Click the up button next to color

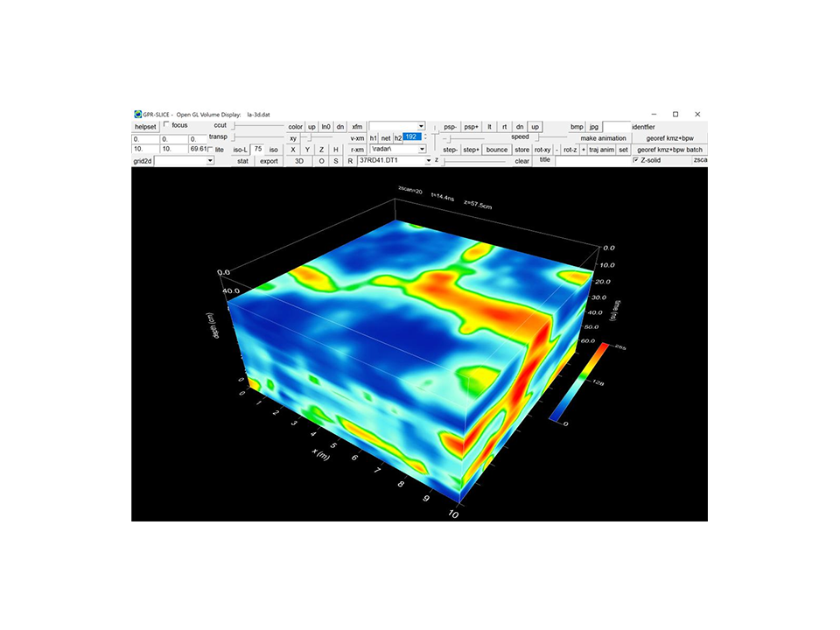click(x=311, y=127)
